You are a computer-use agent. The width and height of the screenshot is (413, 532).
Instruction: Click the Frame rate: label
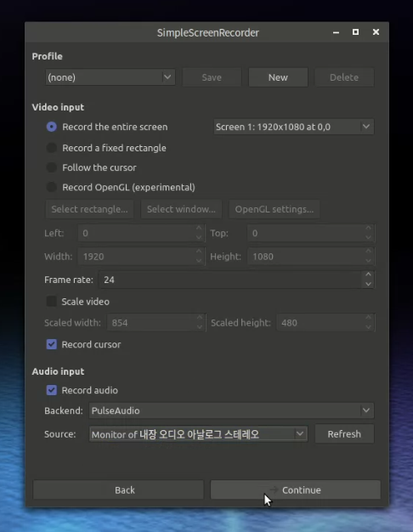[69, 280]
